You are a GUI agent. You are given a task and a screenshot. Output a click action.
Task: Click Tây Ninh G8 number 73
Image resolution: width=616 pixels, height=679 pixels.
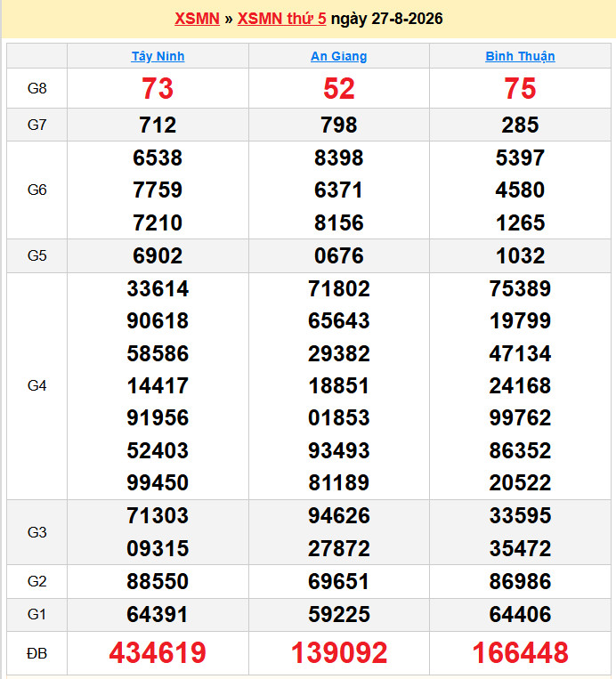[x=158, y=89]
